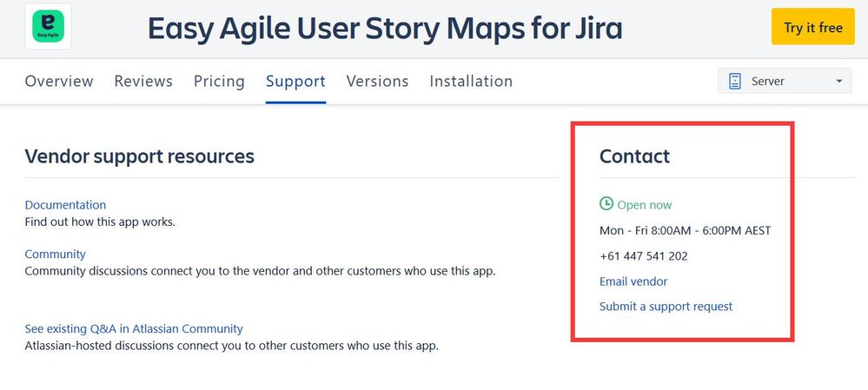Click the server icon in the hosting selector
The height and width of the screenshot is (390, 868).
734,82
